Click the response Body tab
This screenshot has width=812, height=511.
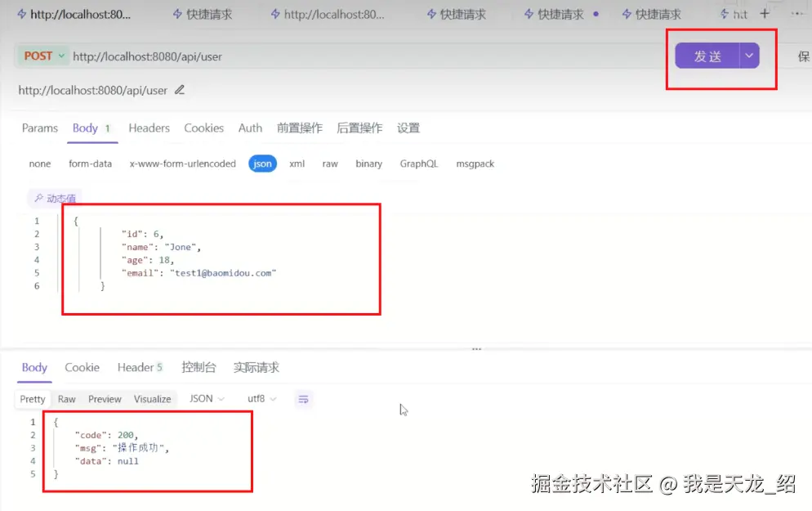[34, 367]
